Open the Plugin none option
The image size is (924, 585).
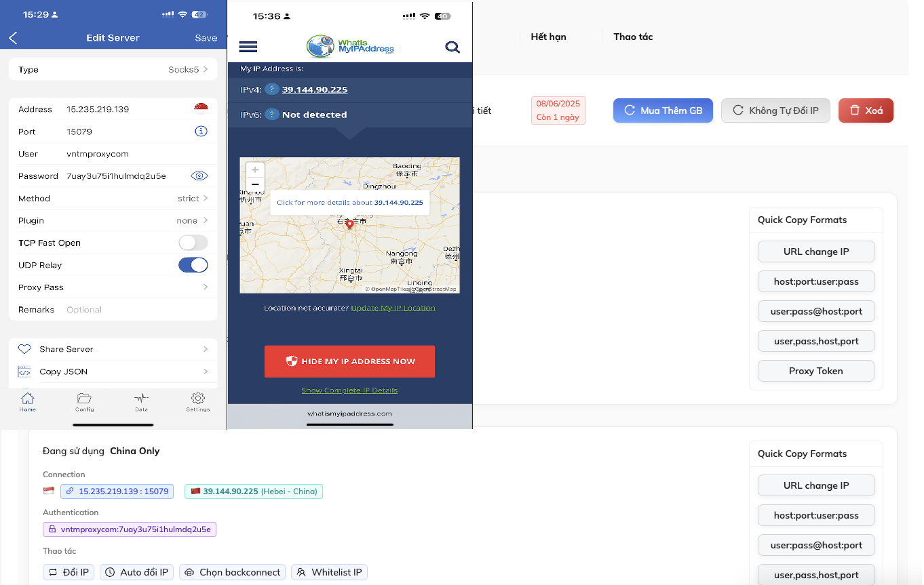(191, 220)
